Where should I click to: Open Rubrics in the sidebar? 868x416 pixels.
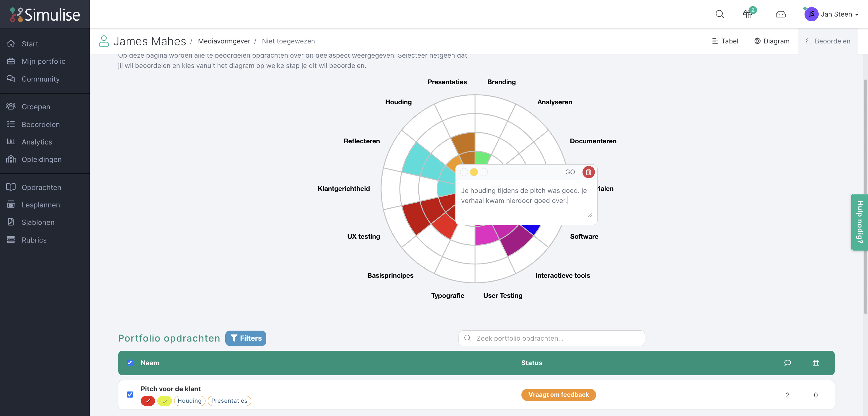pyautogui.click(x=34, y=240)
